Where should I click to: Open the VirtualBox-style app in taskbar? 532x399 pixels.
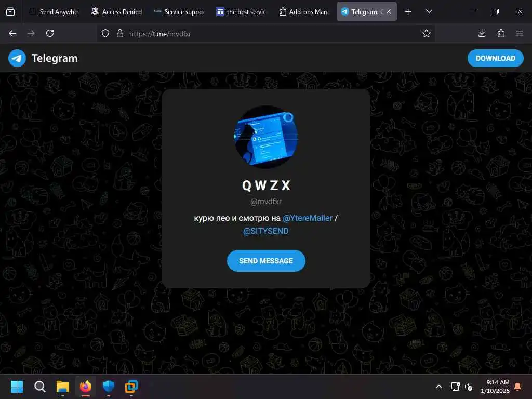131,387
